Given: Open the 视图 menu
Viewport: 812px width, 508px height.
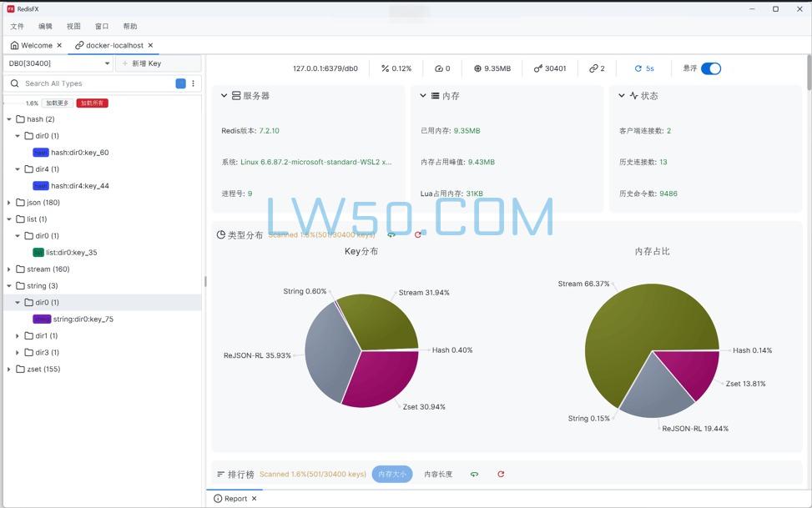Looking at the screenshot, I should pos(73,26).
